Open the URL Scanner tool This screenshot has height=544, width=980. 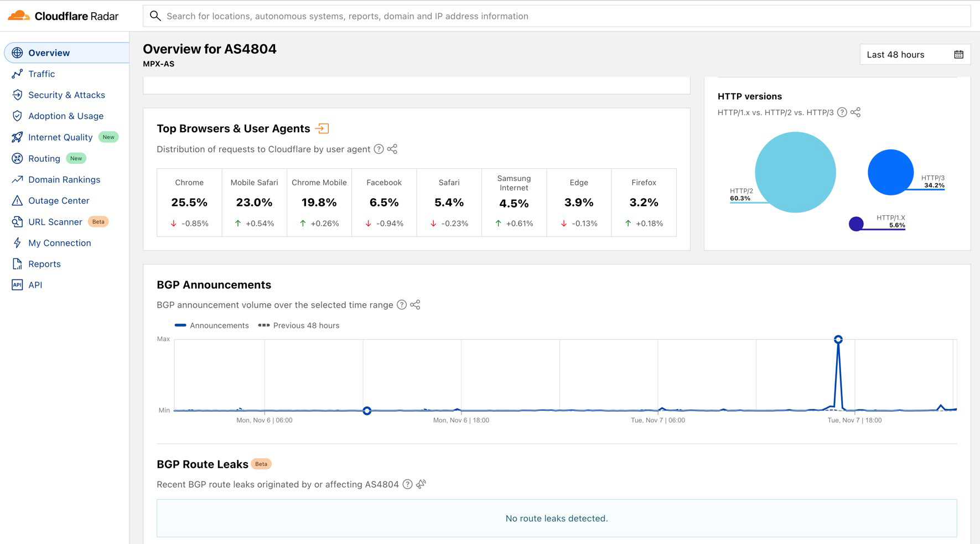(x=55, y=222)
